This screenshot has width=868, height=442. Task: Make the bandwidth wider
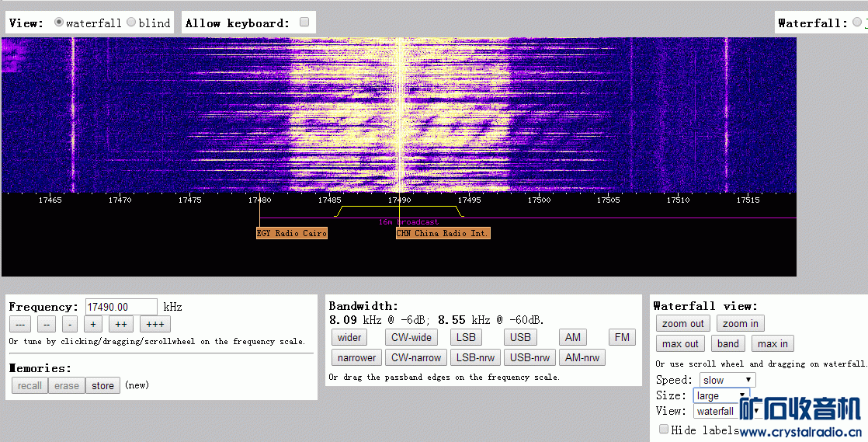pyautogui.click(x=349, y=337)
